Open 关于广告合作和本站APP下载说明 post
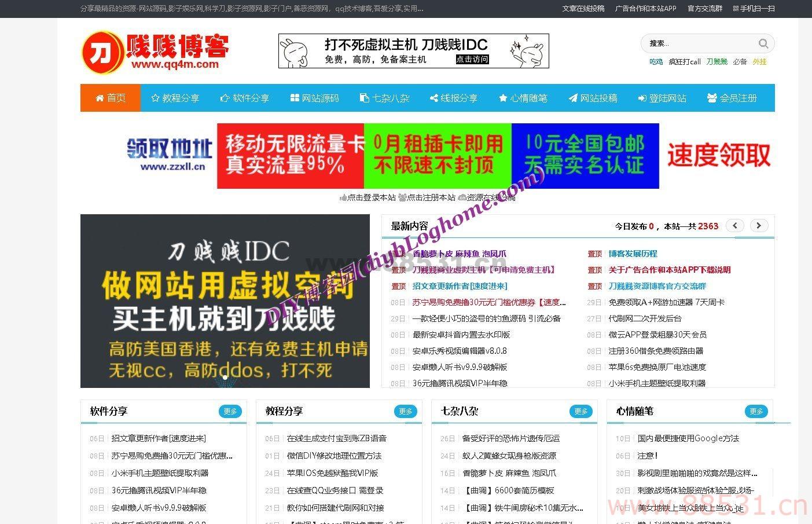Viewport: 812px width, 524px height. 670,270
